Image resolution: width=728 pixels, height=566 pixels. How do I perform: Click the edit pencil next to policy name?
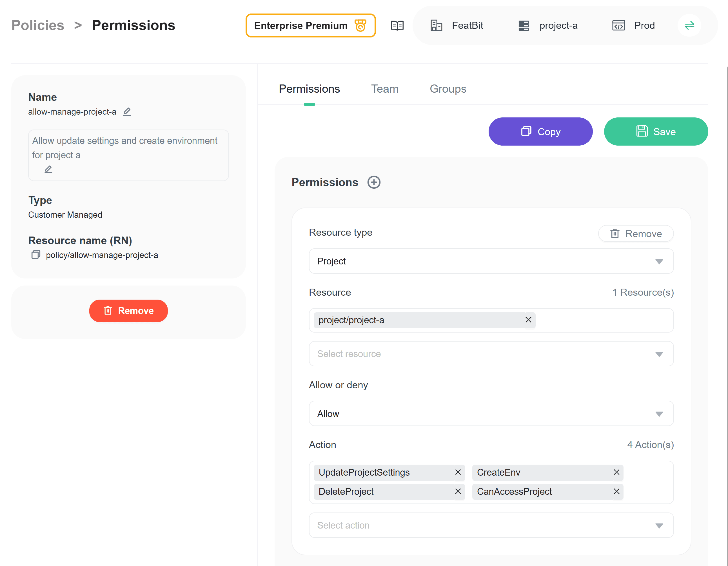[127, 112]
